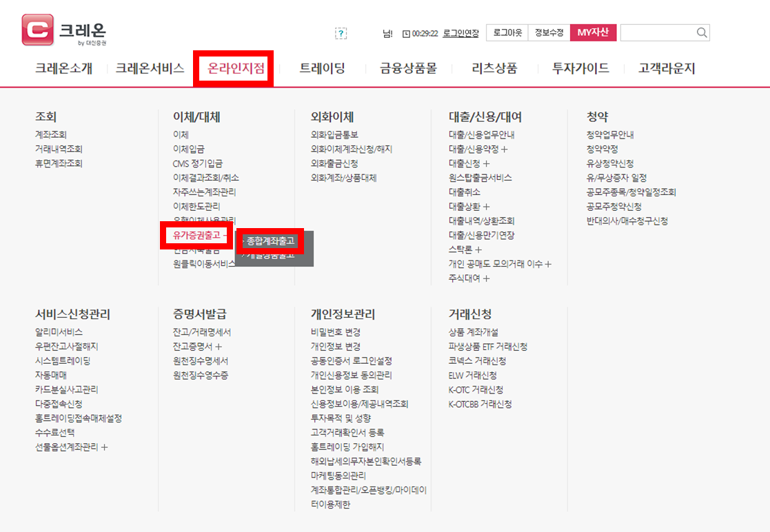Expand 대출/신용약정 plus item
770x532 pixels.
(478, 150)
